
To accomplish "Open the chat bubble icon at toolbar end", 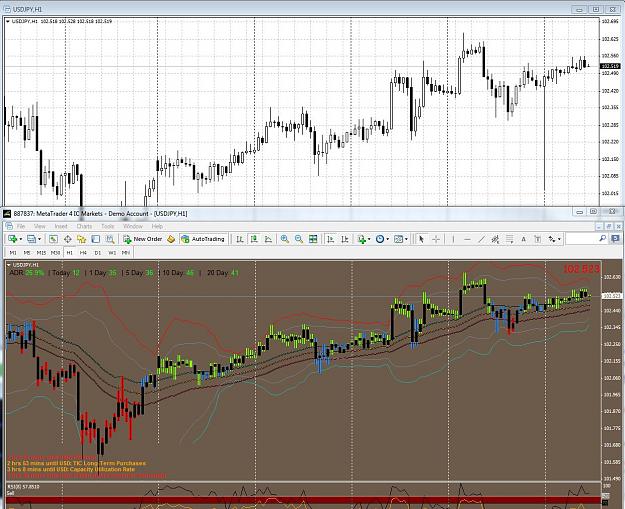I will (x=615, y=239).
